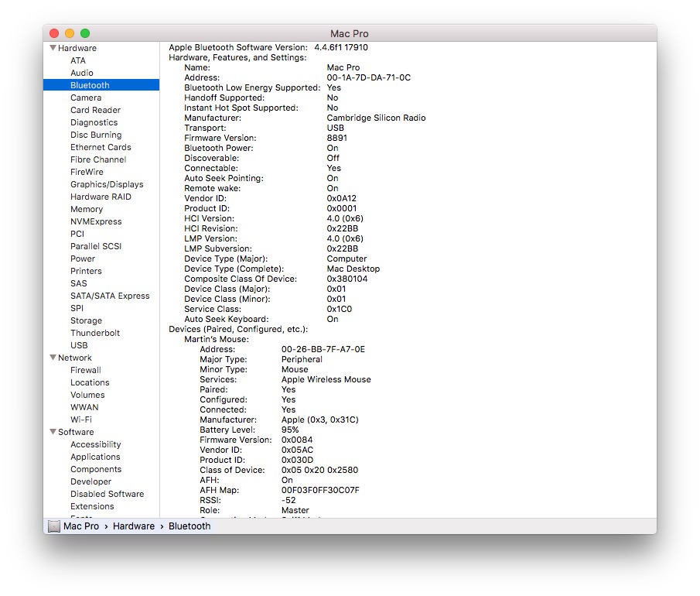
Task: Open Graphics/Displays section
Action: pyautogui.click(x=108, y=184)
